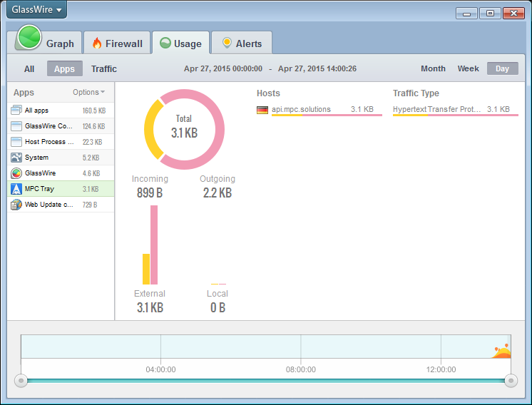Viewport: 532px width, 405px height.
Task: Click the Host Process window icon
Action: pyautogui.click(x=16, y=142)
